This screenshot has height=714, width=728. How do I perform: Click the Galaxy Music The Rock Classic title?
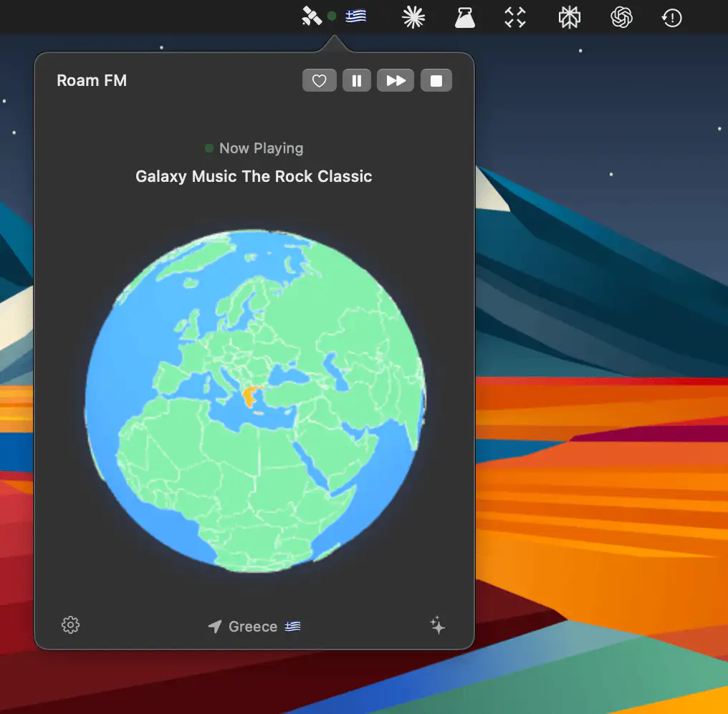254,176
